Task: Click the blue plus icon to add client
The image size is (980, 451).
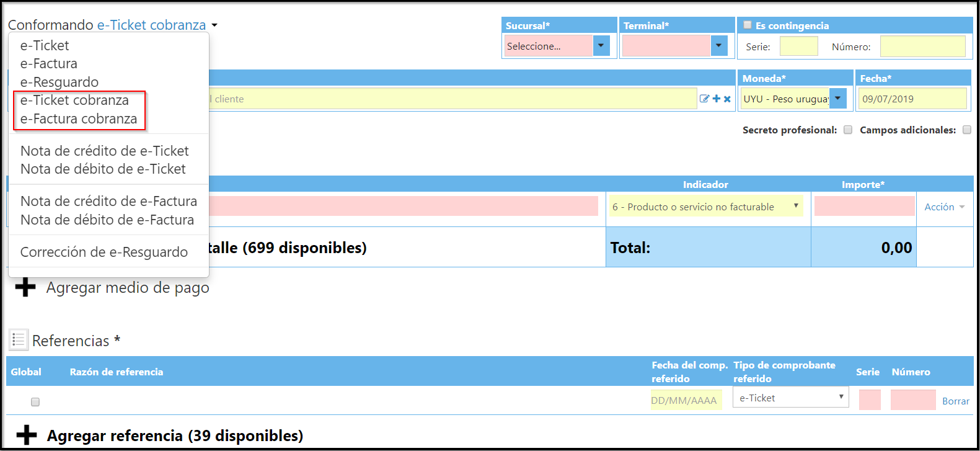Action: click(x=717, y=99)
